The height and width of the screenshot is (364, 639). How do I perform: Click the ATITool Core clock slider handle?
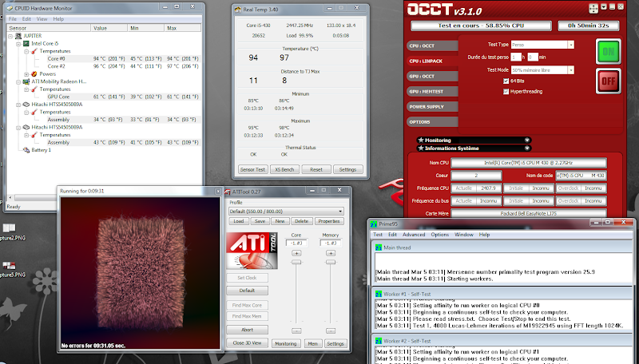point(296,262)
